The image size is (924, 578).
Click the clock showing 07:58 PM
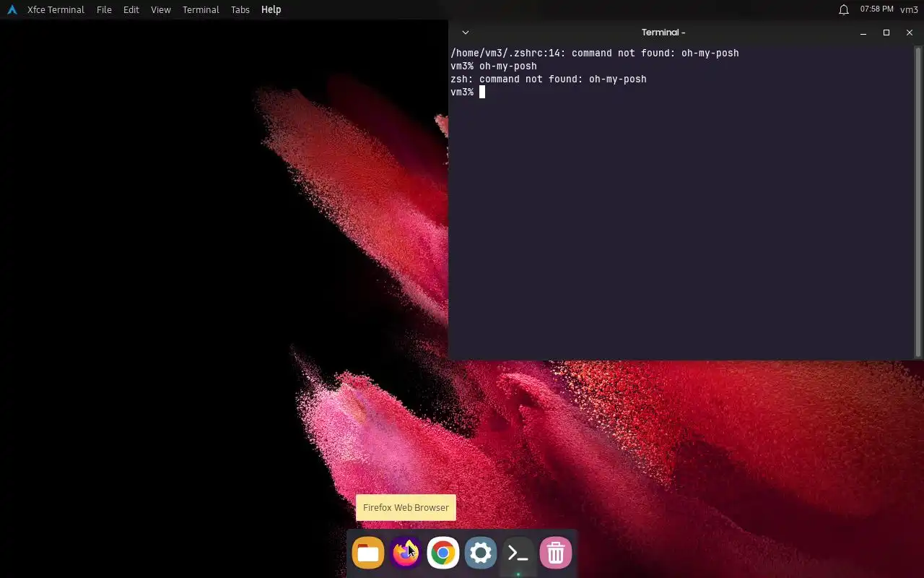coord(877,9)
